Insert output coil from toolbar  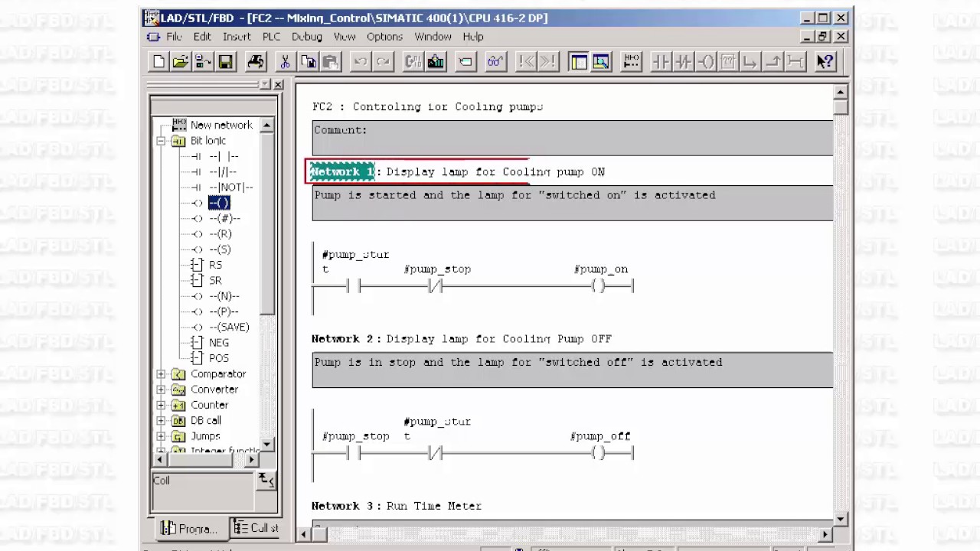click(x=706, y=62)
